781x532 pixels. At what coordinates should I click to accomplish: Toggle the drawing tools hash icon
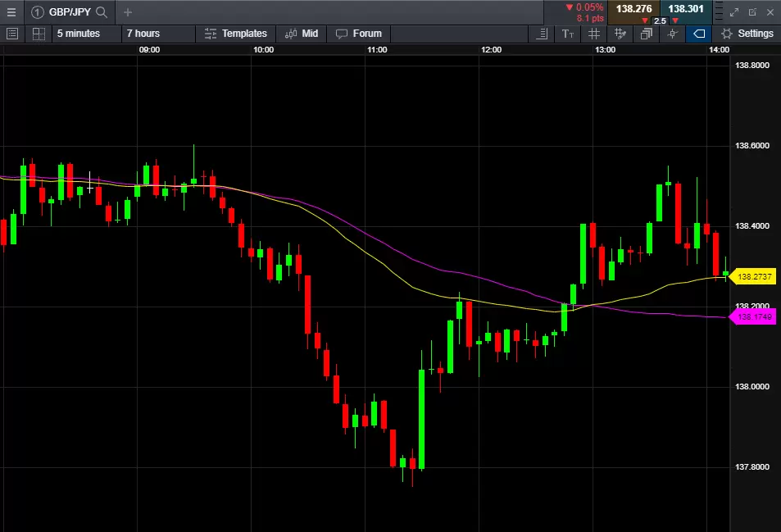[620, 34]
